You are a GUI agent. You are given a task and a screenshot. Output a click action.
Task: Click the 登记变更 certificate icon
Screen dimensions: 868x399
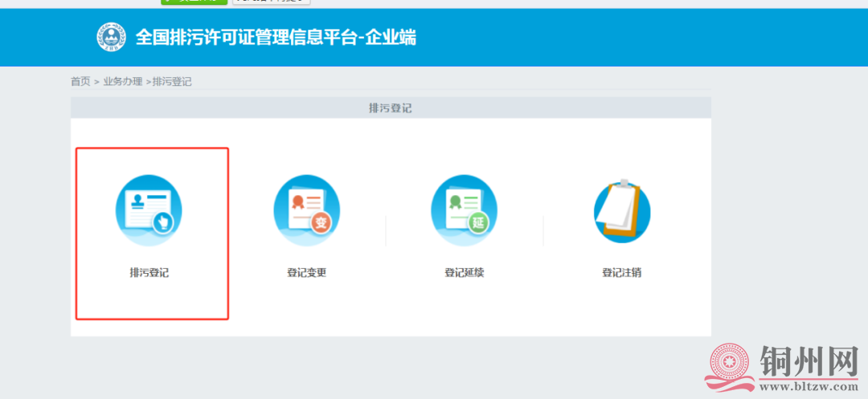pos(306,211)
